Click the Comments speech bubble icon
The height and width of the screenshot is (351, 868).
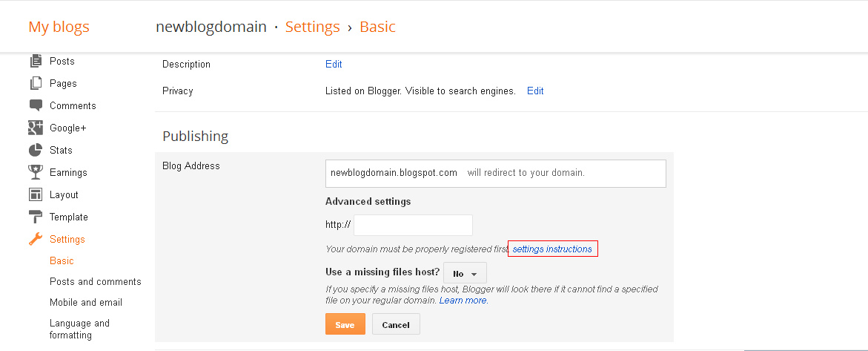click(36, 105)
